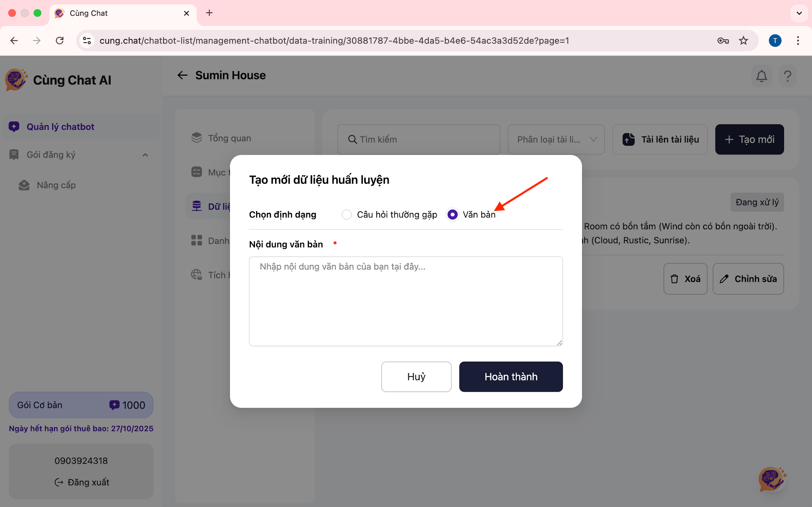The image size is (812, 507).
Task: Select the Văn bản radio option
Action: tap(452, 215)
